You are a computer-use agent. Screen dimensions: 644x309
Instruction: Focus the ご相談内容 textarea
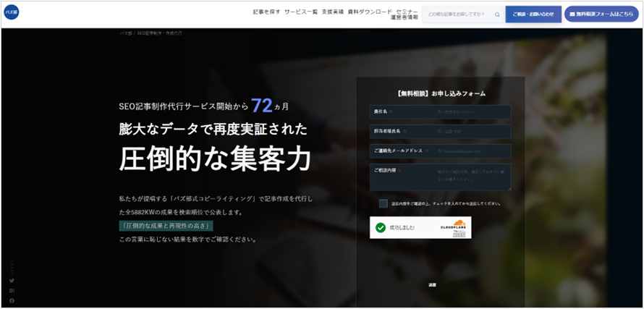(x=440, y=177)
